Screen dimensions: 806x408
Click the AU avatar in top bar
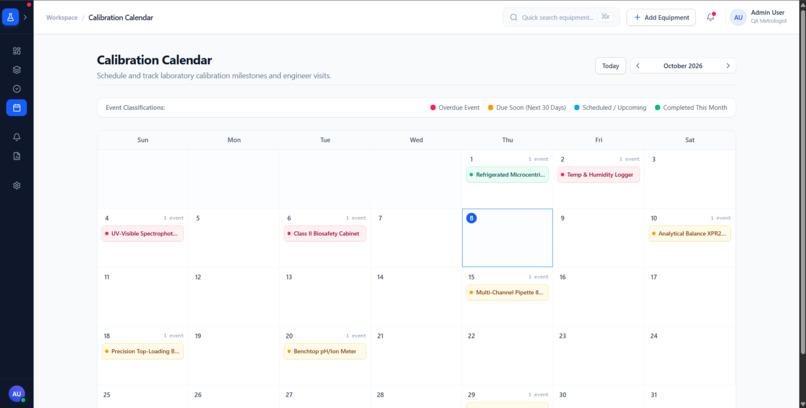click(738, 17)
